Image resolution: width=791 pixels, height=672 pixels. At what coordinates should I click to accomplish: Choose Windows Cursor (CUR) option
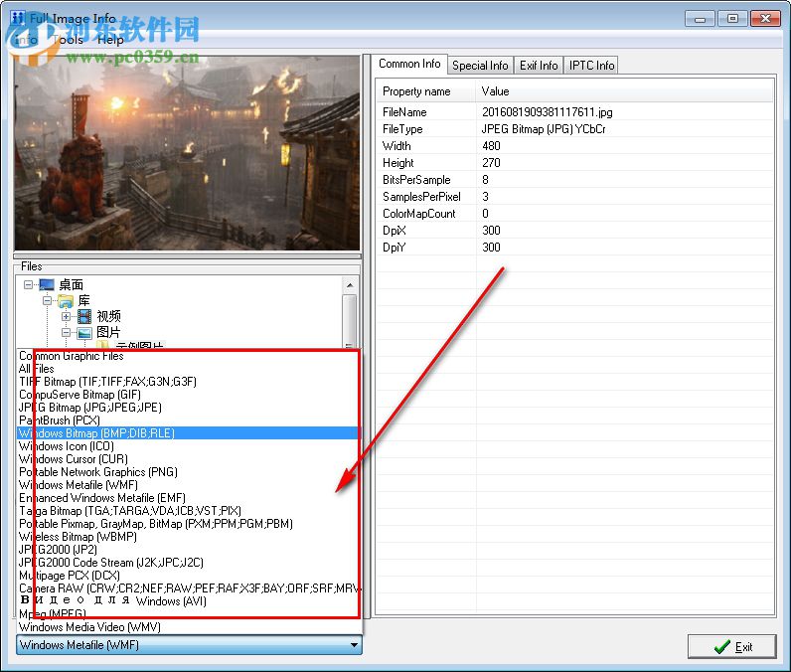click(x=189, y=459)
